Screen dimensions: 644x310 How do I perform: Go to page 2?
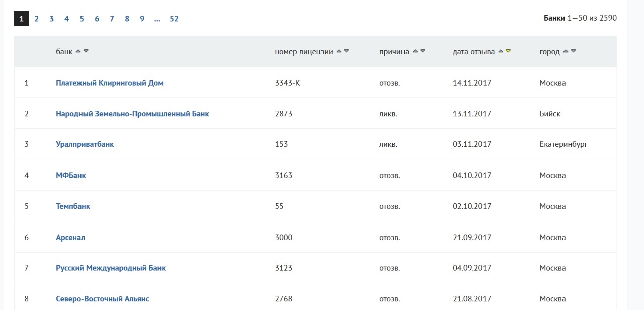point(36,19)
